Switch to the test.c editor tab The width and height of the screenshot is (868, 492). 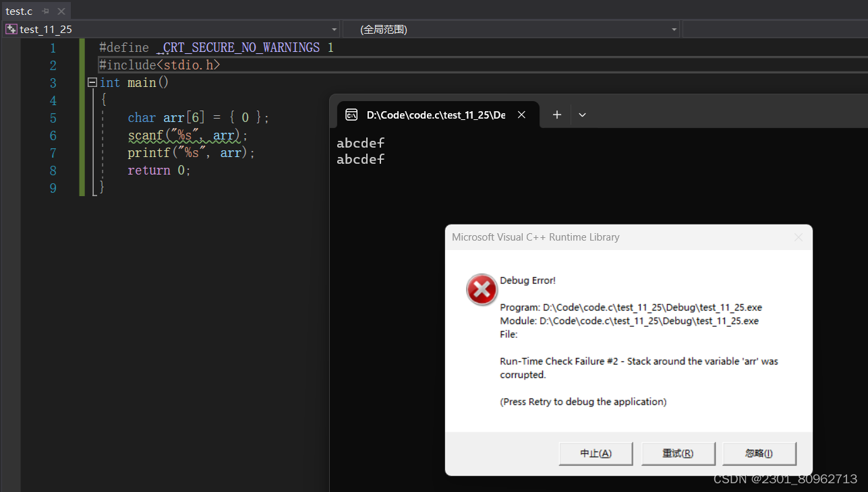tap(19, 11)
